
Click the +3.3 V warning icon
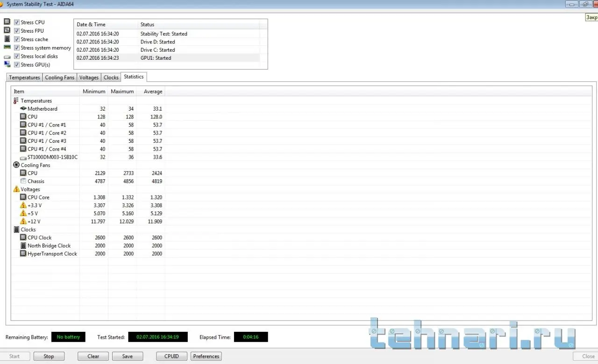(23, 205)
